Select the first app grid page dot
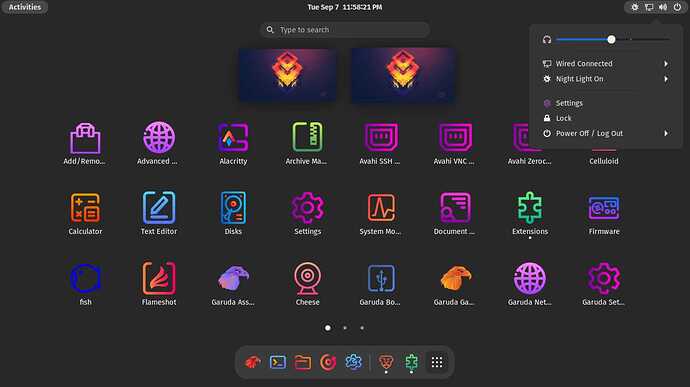This screenshot has height=387, width=690. pos(328,328)
